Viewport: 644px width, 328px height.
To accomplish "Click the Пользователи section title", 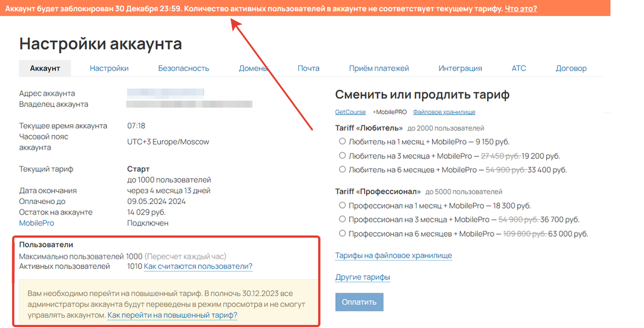I will (46, 245).
